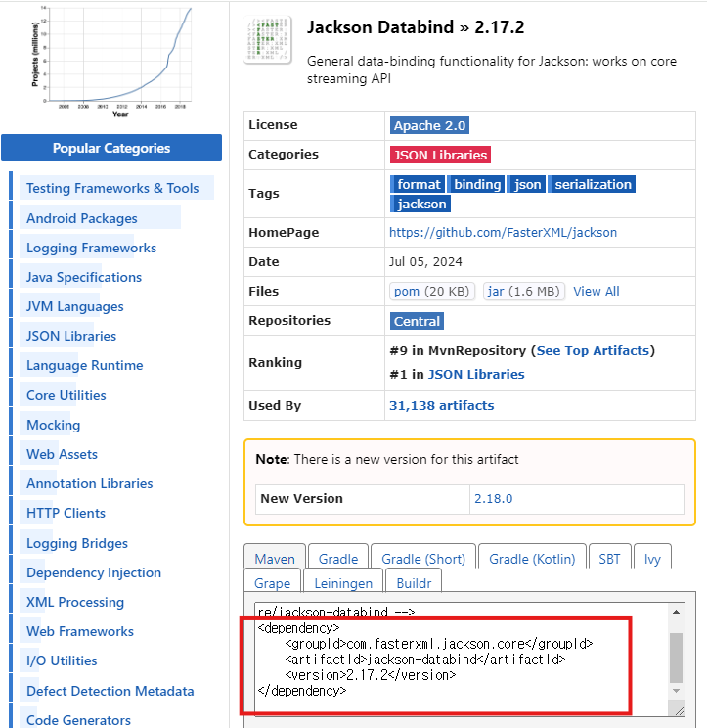Select the binding tag

[476, 184]
